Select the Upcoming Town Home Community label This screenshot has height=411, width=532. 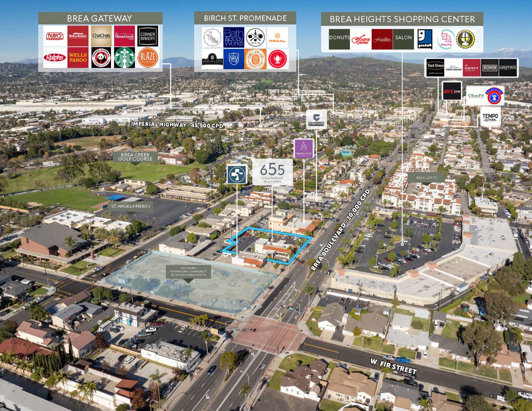(x=188, y=271)
